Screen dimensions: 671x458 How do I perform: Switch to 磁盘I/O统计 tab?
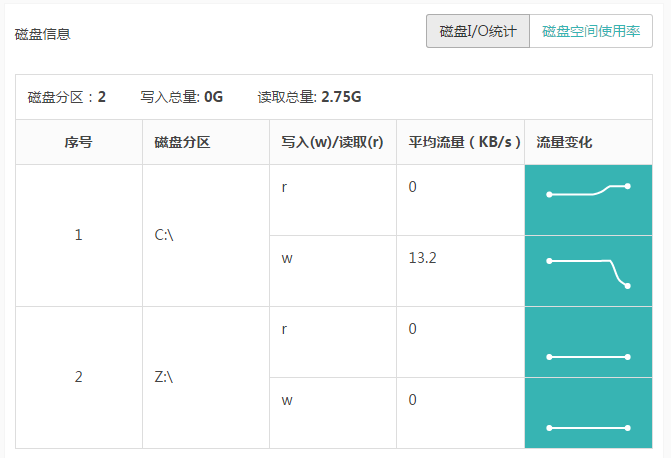click(x=478, y=31)
